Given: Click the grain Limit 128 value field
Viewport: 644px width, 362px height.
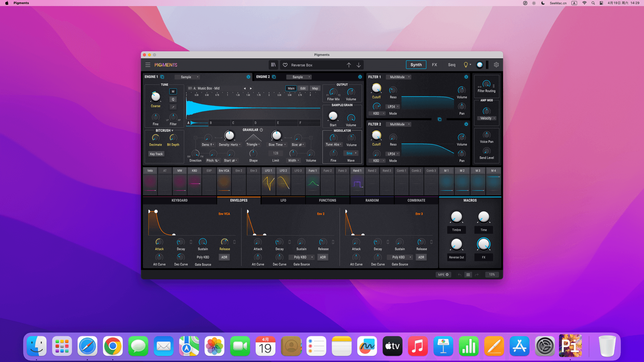Looking at the screenshot, I should coord(276,153).
